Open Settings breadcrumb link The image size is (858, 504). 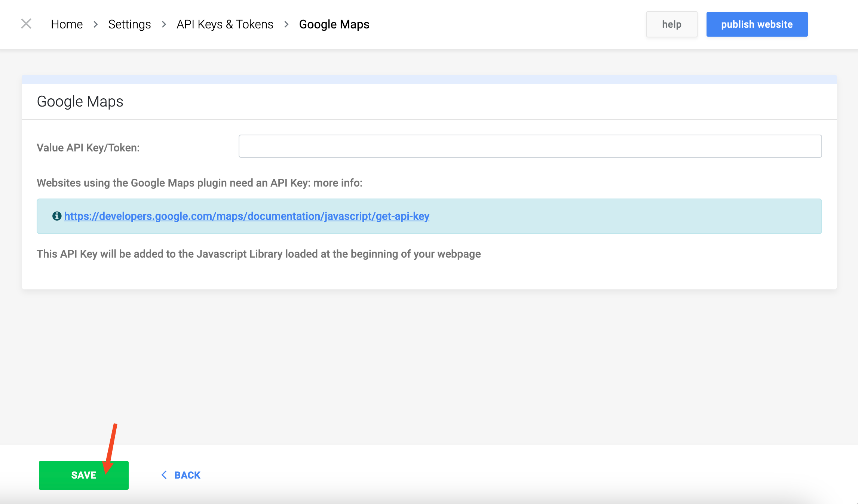tap(129, 24)
